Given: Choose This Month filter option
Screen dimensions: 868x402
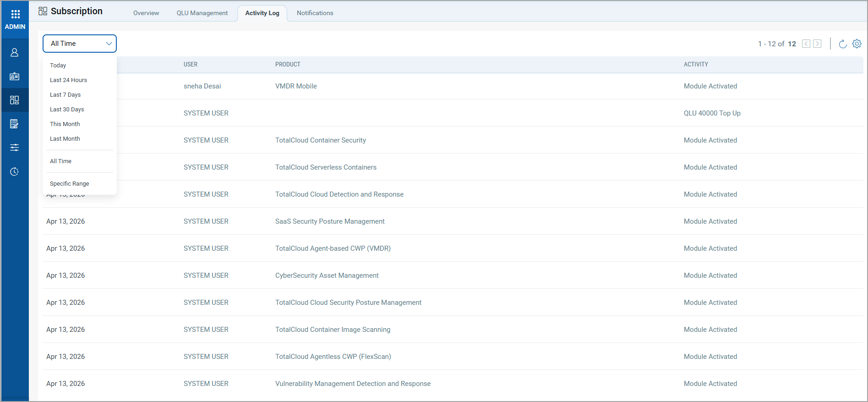Looking at the screenshot, I should pos(65,124).
